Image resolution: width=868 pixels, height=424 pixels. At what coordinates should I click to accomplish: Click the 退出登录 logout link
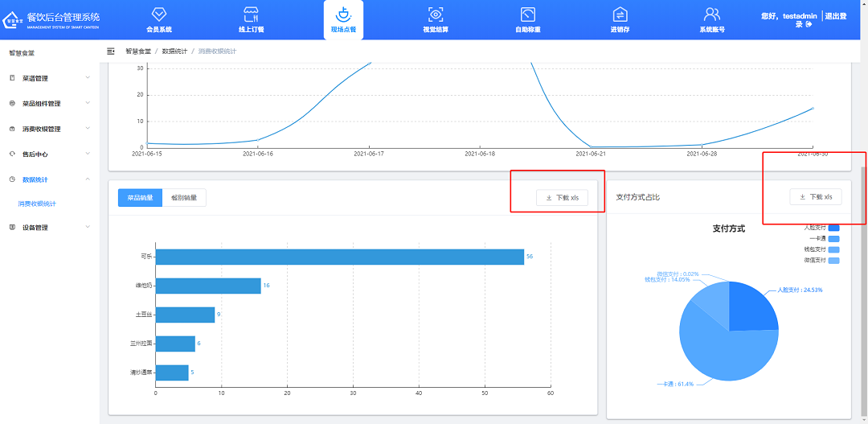tap(839, 20)
